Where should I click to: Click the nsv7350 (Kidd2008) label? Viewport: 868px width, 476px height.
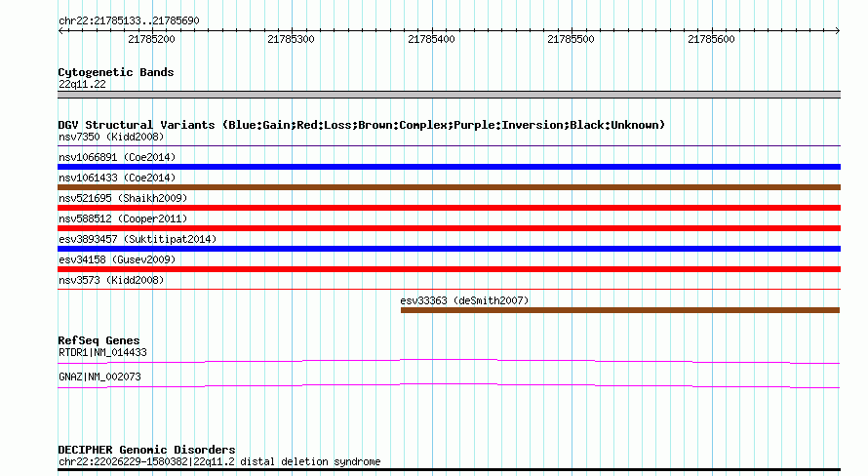[x=111, y=137]
